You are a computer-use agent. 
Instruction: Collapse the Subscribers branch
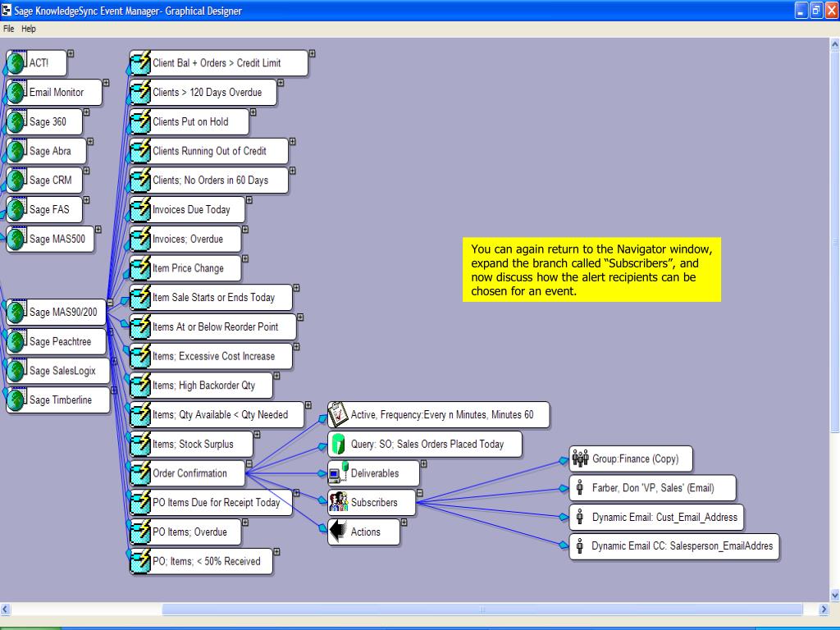(419, 493)
